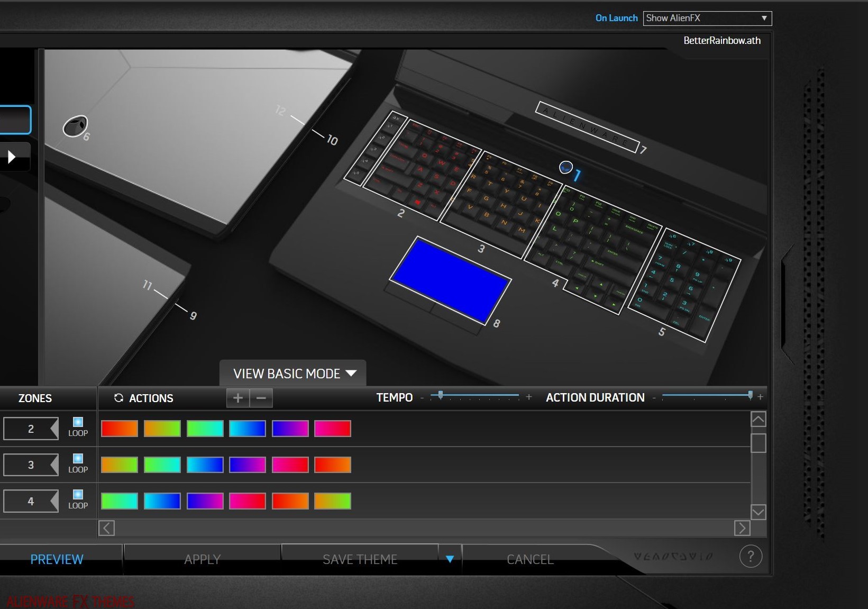Image resolution: width=868 pixels, height=609 pixels.
Task: Open Save Theme dropdown arrow
Action: [450, 559]
